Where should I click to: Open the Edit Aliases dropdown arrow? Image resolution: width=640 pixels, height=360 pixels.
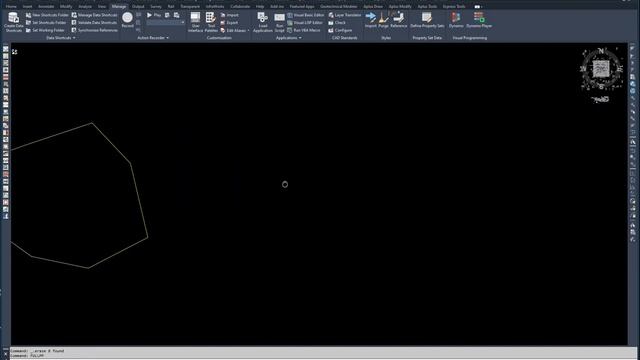point(248,31)
